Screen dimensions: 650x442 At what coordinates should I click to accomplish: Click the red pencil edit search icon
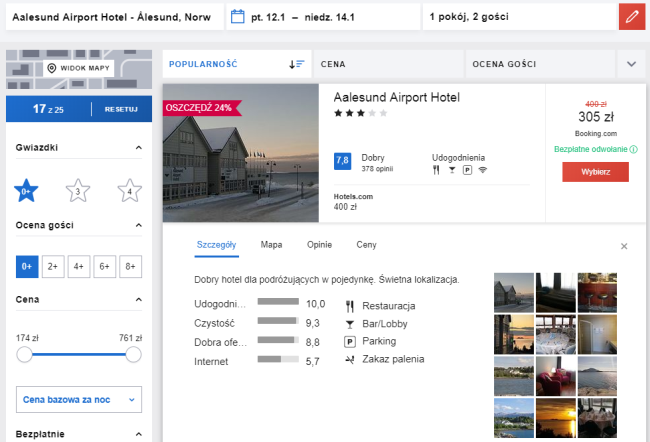(x=632, y=17)
